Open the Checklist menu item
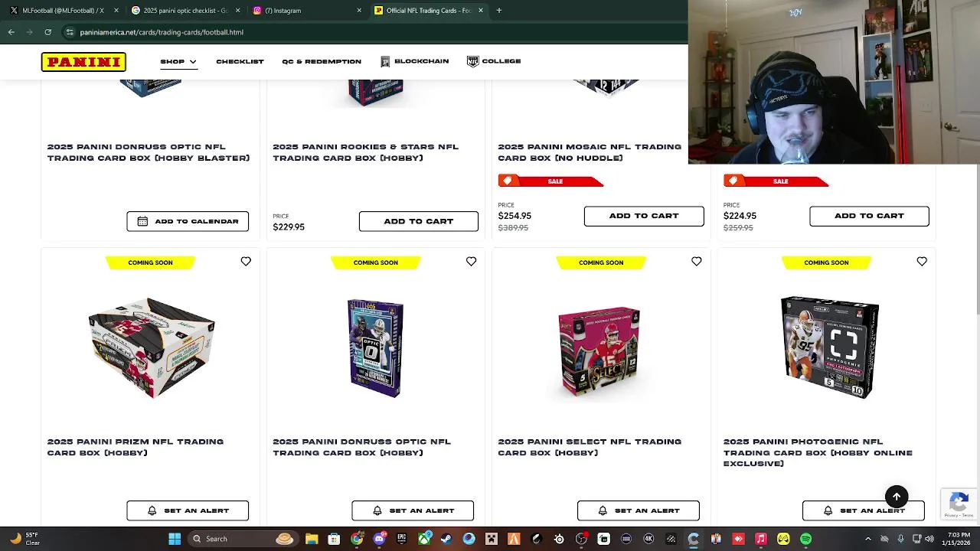Screen dimensions: 980x551 [240, 61]
